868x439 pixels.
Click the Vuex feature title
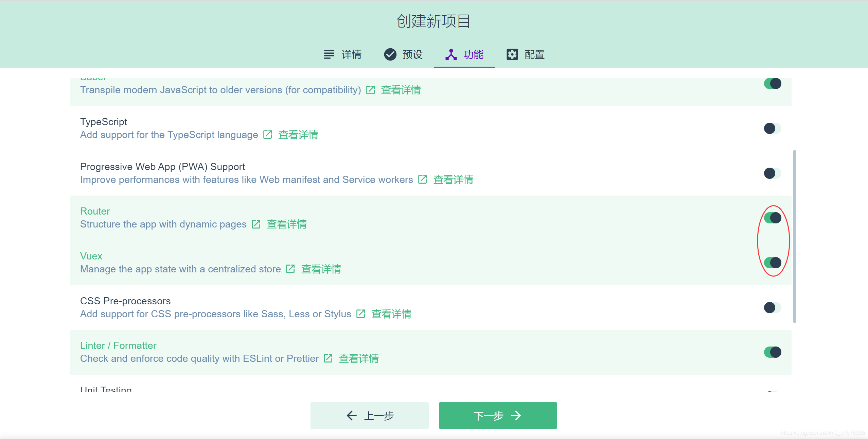[x=91, y=256]
